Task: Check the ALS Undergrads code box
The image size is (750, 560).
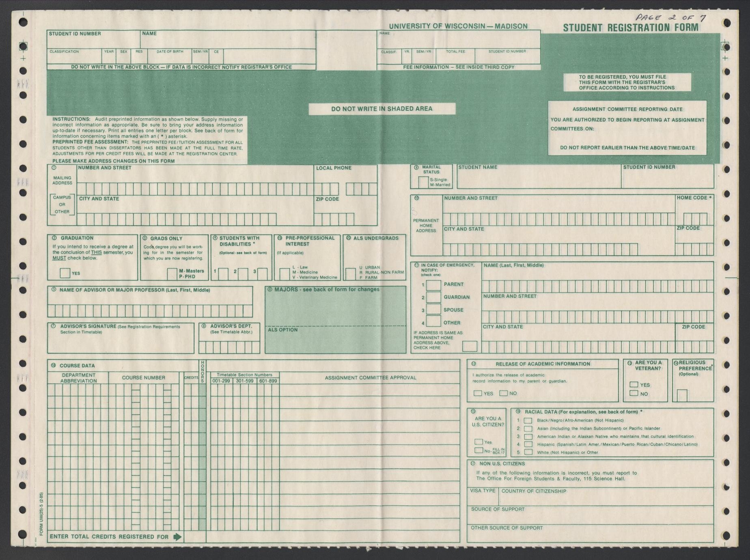Action: pos(351,274)
